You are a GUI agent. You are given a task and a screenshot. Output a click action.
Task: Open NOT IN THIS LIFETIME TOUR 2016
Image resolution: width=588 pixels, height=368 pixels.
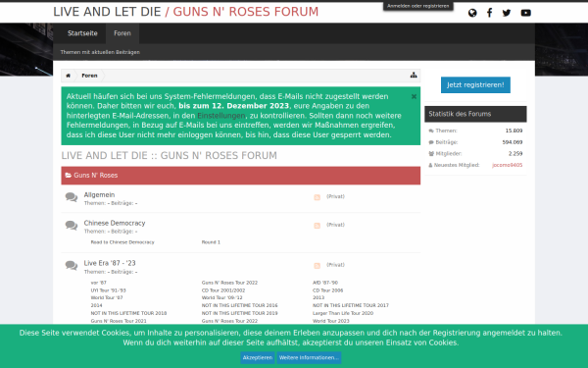click(x=240, y=305)
